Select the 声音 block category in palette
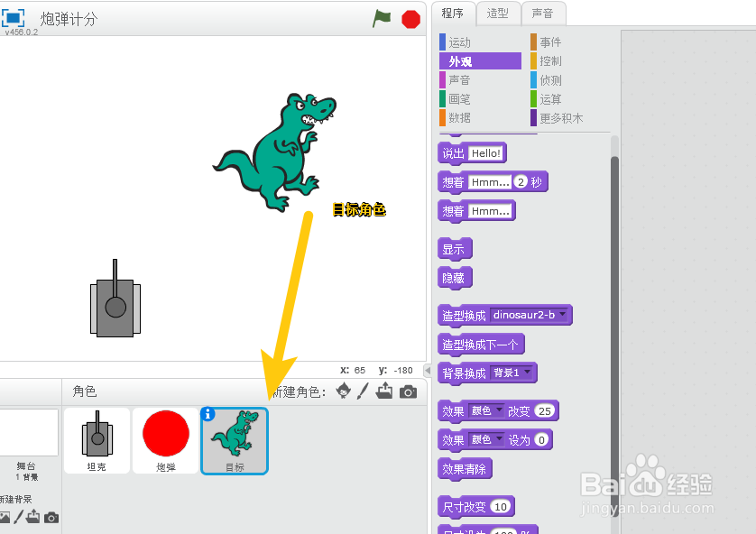Viewport: 756px width, 534px height. coord(480,80)
